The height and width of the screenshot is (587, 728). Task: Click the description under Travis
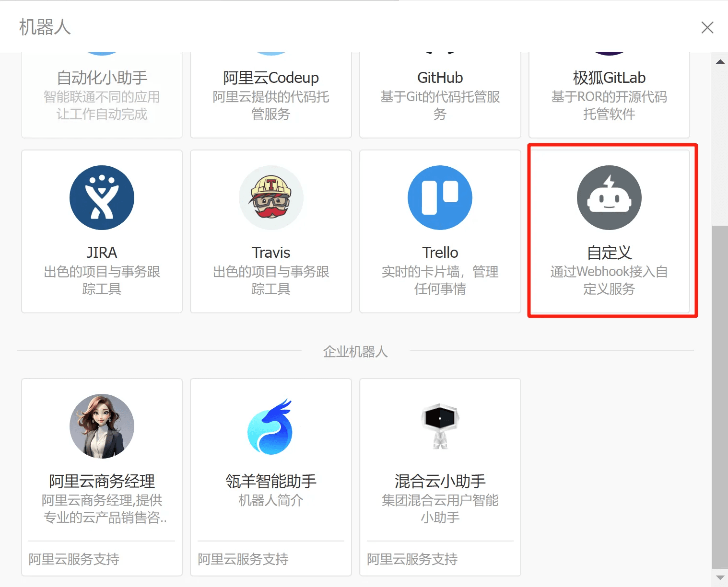pyautogui.click(x=271, y=280)
